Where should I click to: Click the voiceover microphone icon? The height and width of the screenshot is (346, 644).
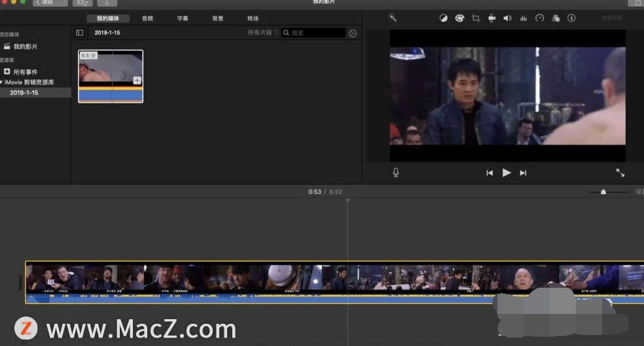tap(396, 173)
